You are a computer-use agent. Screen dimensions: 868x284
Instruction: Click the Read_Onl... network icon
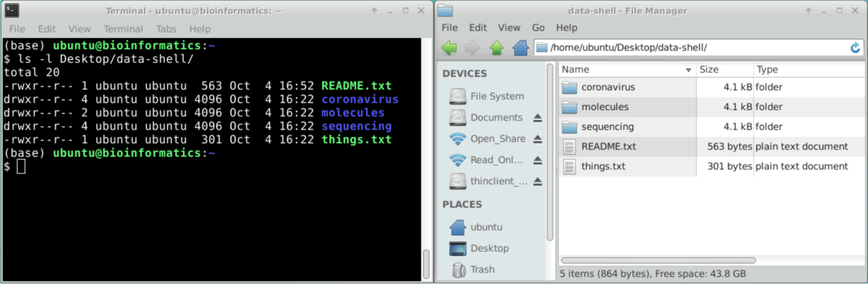pos(458,160)
